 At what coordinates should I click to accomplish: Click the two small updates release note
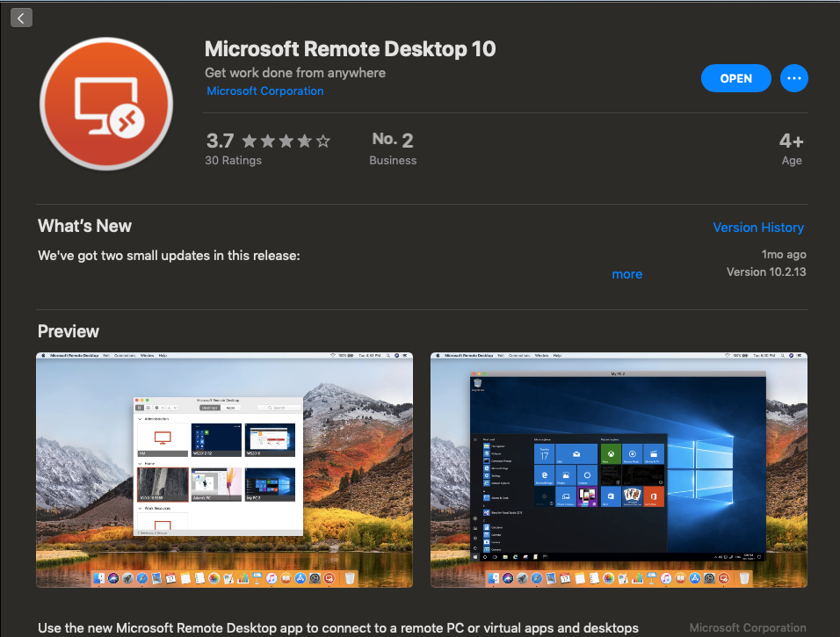[x=169, y=256]
